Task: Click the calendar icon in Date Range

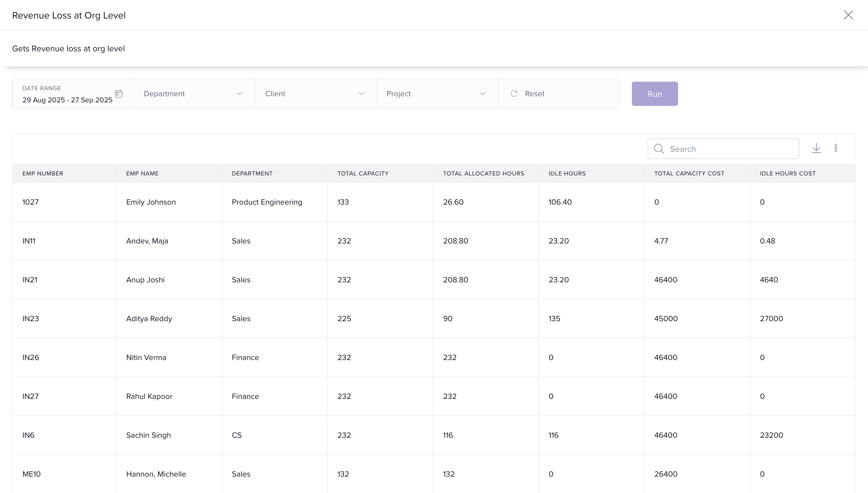Action: click(x=118, y=93)
